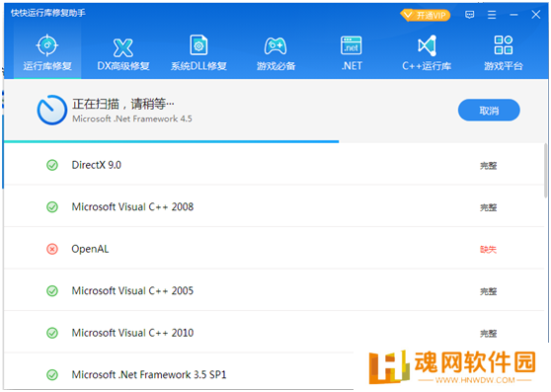Viewport: 551px width, 392px height.
Task: Click the red 缺失 status for OpenAL
Action: 488,250
